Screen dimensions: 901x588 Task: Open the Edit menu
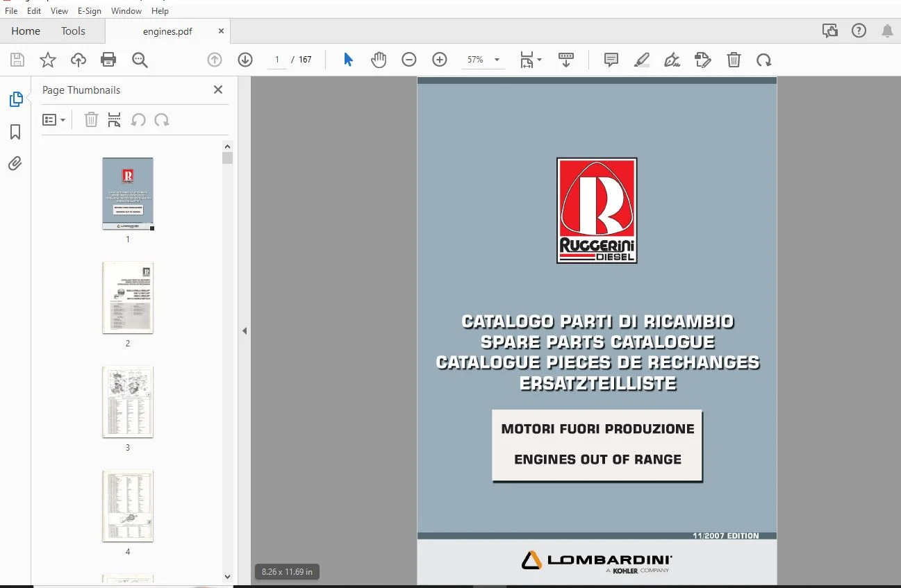(34, 11)
